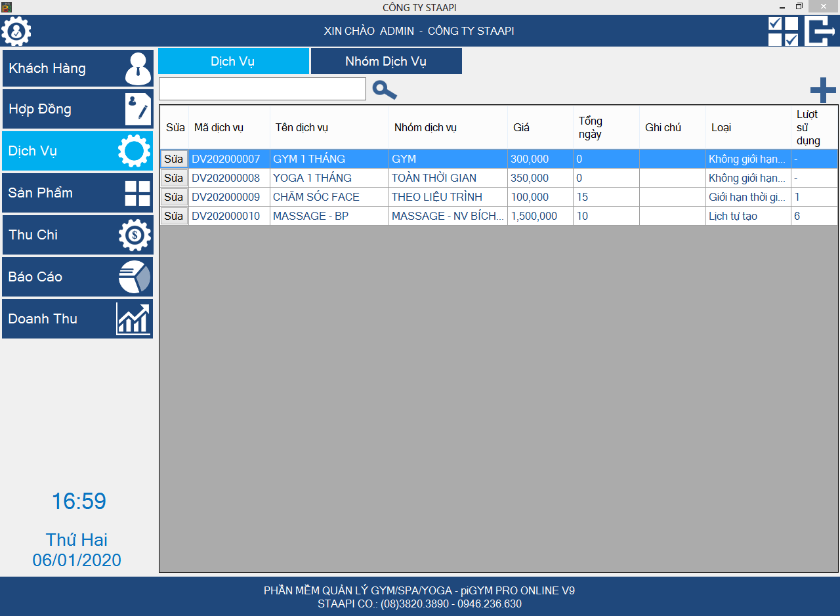Add new service with plus icon
This screenshot has width=840, height=616.
tap(823, 91)
